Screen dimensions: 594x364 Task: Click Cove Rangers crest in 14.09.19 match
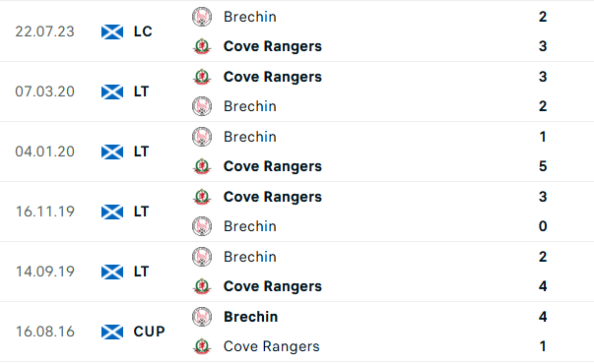point(202,286)
